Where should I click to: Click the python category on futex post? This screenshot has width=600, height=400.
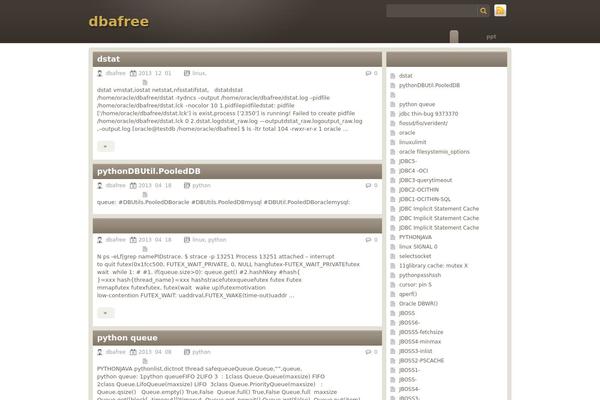[217, 240]
